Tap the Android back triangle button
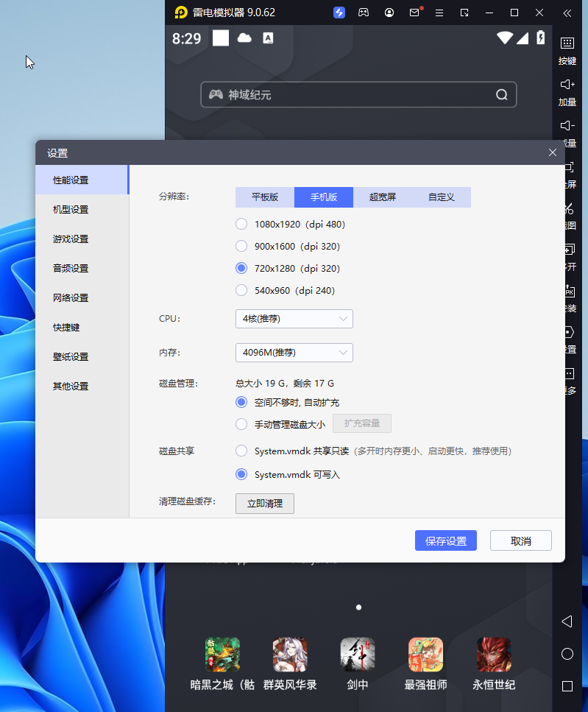 point(567,621)
